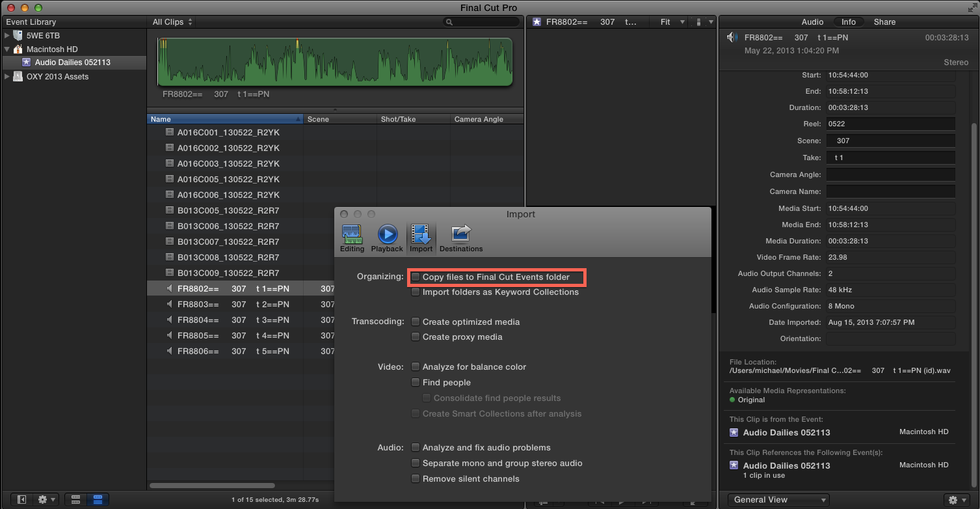Image resolution: width=980 pixels, height=509 pixels.
Task: Click the clip waveform filmstrip thumbnail
Action: (x=335, y=62)
